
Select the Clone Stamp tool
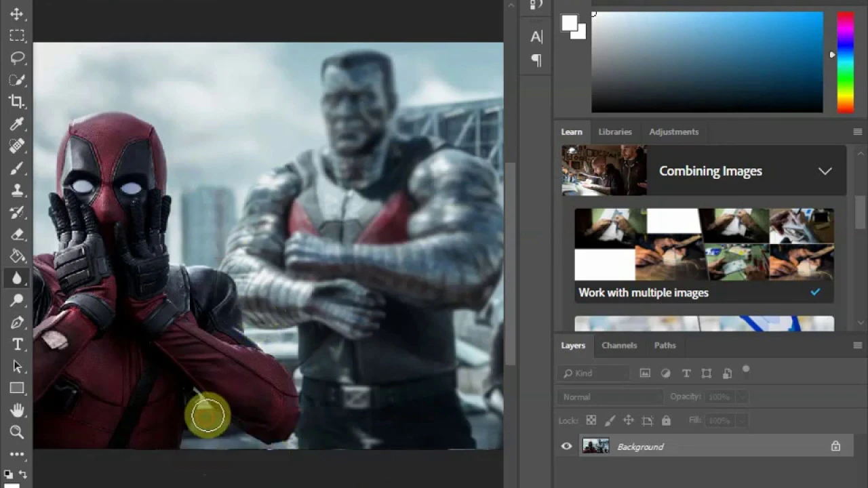tap(17, 190)
